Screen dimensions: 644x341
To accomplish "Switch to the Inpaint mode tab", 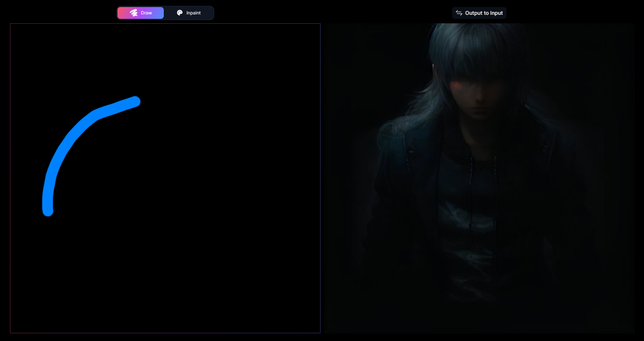I will pos(189,13).
